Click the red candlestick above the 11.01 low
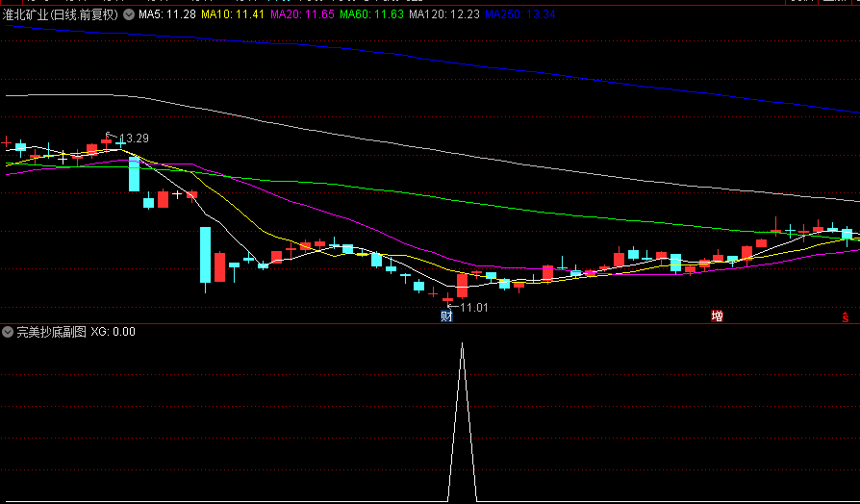The height and width of the screenshot is (504, 860). coord(462,285)
